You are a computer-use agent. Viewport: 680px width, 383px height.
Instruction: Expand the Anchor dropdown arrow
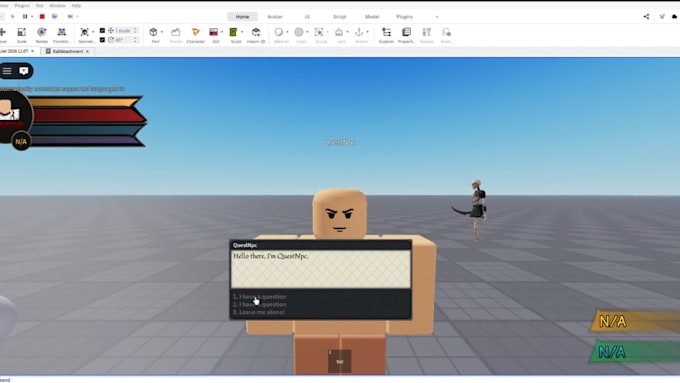[x=367, y=32]
